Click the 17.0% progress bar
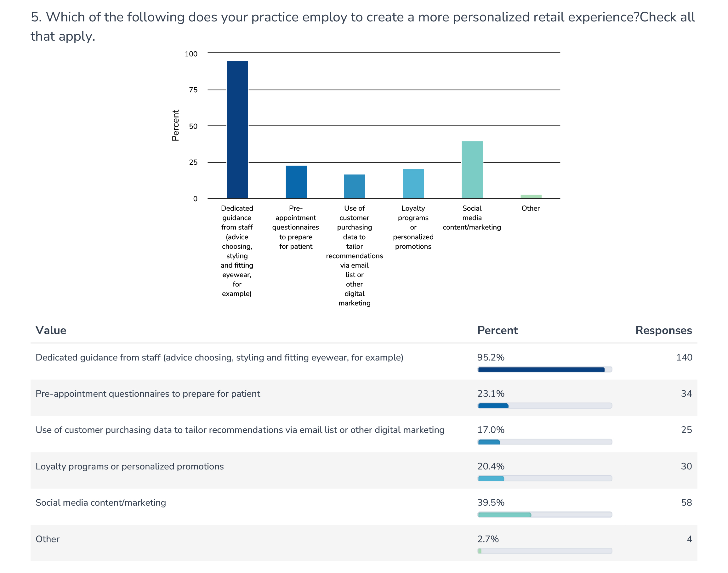This screenshot has width=728, height=573. tap(544, 442)
